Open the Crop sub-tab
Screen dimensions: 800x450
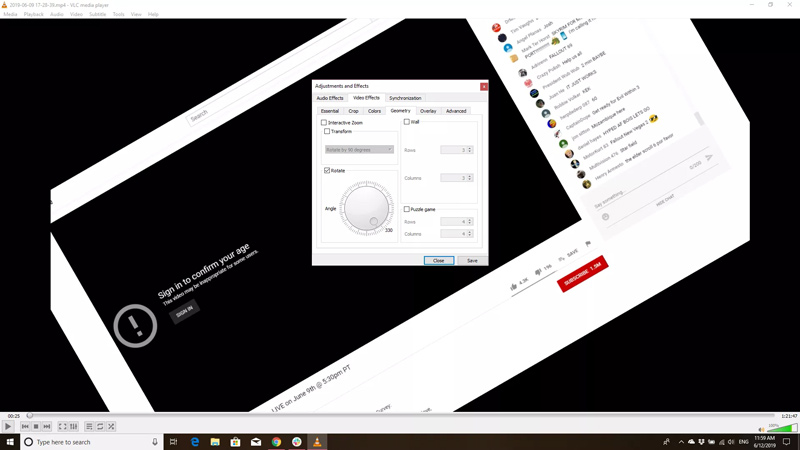click(353, 111)
